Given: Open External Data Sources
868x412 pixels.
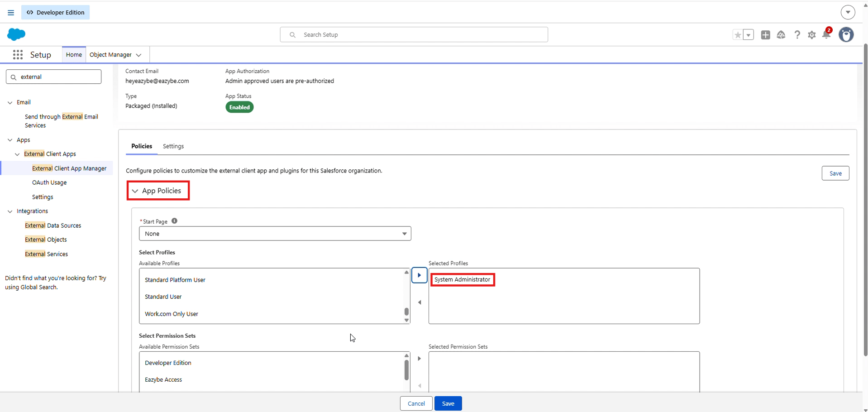Looking at the screenshot, I should click(53, 225).
